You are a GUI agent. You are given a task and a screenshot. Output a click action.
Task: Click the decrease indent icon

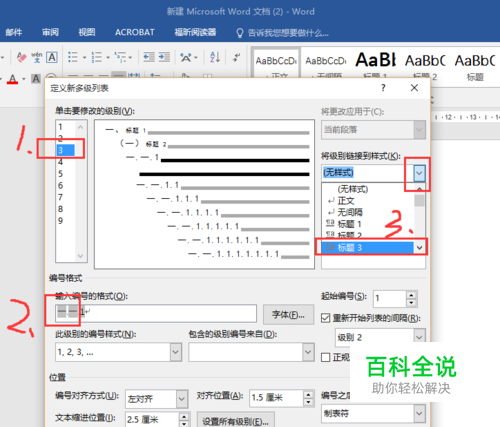149,57
